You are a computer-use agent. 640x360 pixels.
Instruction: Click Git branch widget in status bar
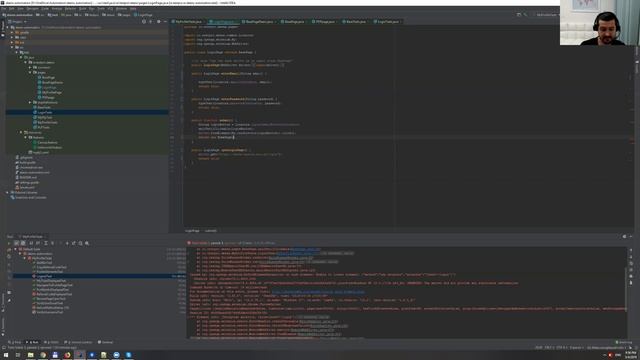tap(606, 348)
